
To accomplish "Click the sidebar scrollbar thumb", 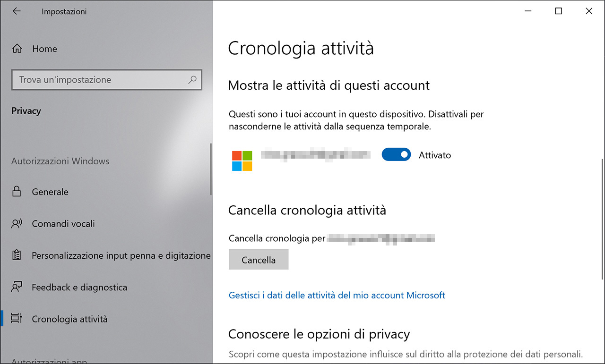I will click(211, 169).
